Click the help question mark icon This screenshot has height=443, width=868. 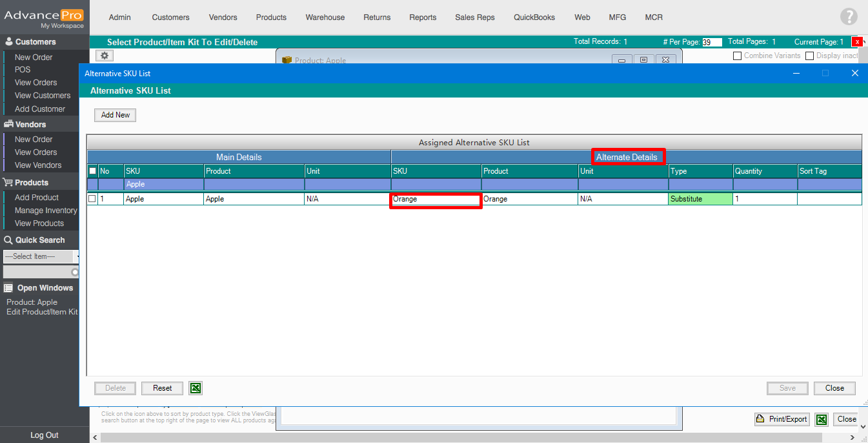point(849,17)
